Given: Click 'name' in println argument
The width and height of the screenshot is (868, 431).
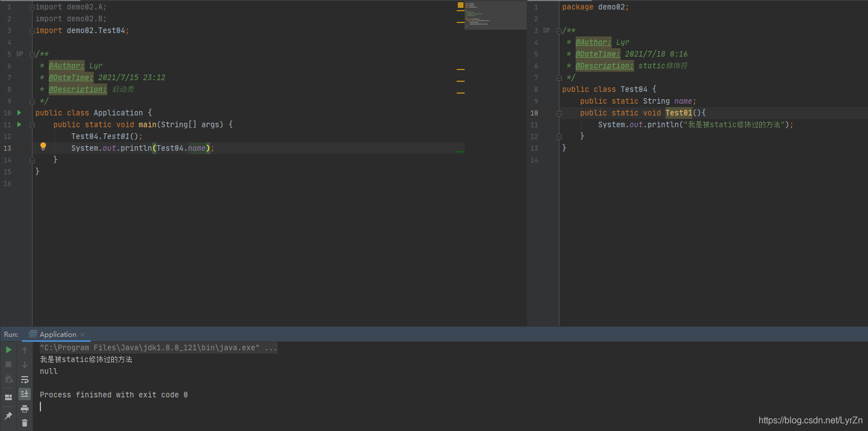Looking at the screenshot, I should [x=197, y=148].
